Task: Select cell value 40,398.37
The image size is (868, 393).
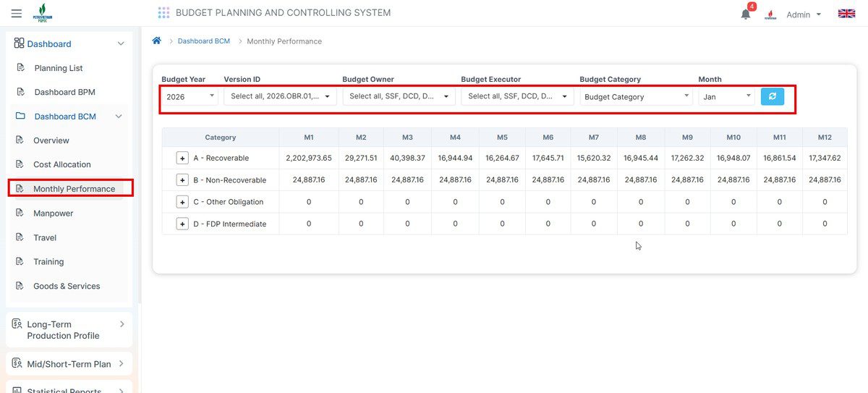Action: [407, 158]
